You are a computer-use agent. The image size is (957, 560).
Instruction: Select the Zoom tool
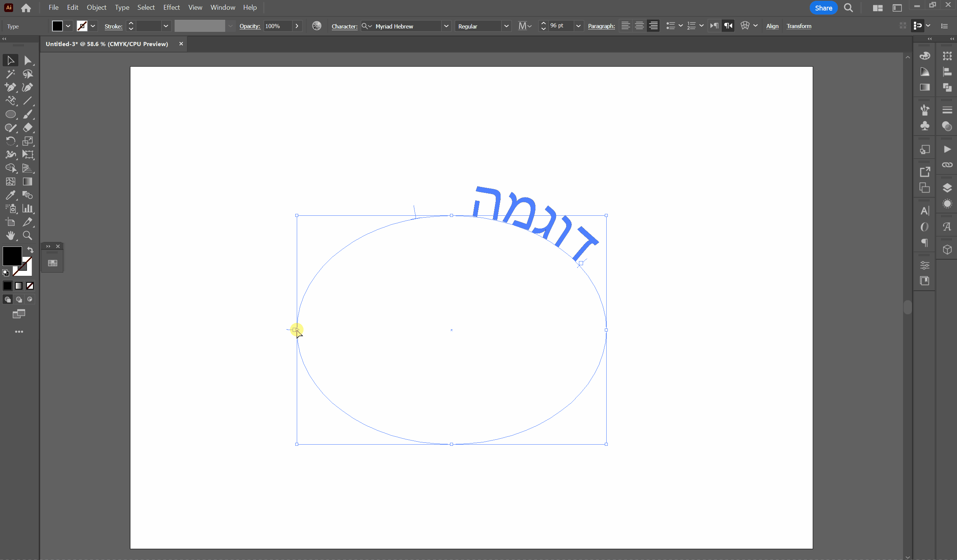pyautogui.click(x=28, y=236)
